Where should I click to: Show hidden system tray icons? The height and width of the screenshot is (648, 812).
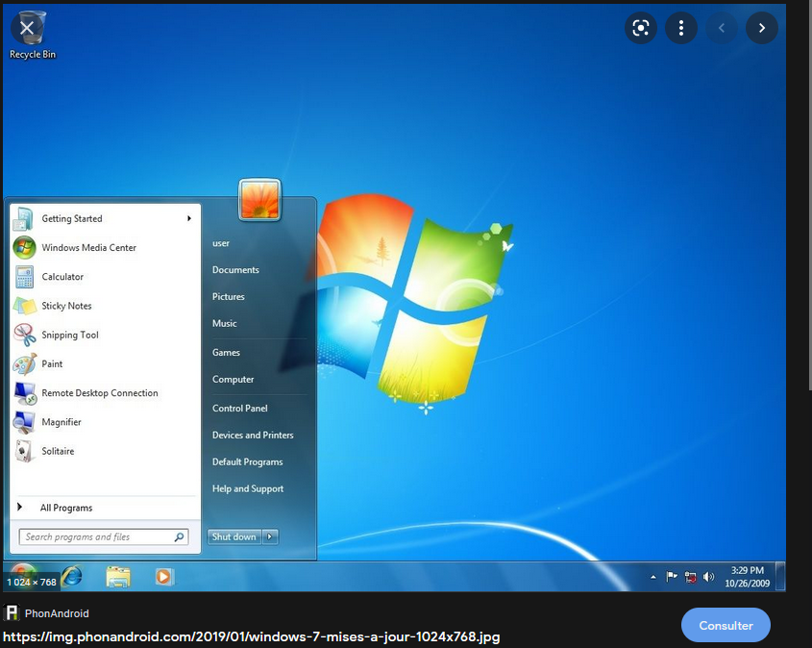tap(653, 577)
